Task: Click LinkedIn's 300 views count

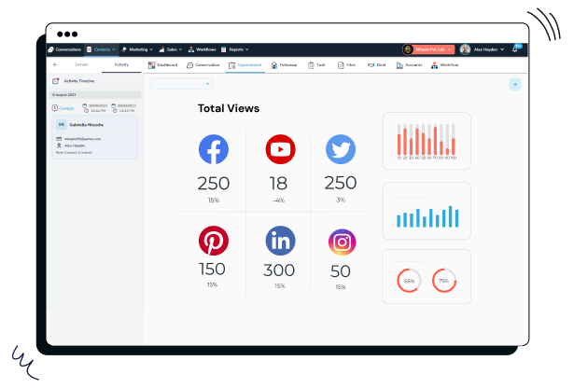Action: coord(279,270)
